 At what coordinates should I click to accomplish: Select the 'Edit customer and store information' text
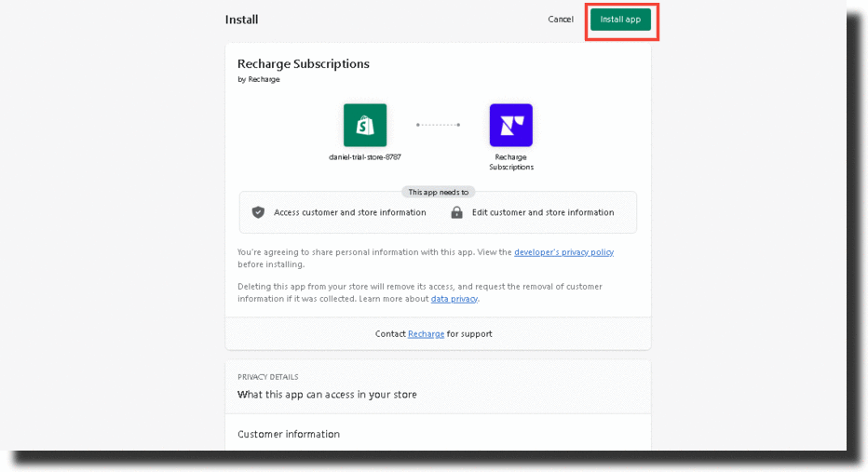click(x=542, y=212)
